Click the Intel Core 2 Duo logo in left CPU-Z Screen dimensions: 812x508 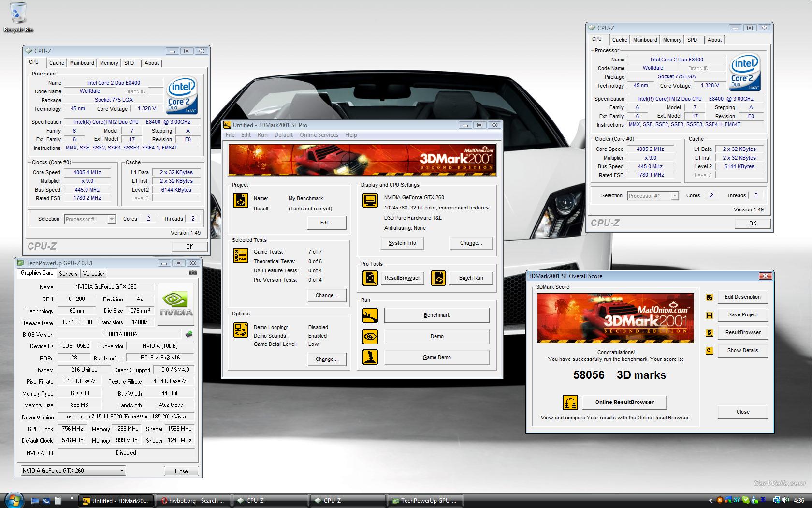click(182, 94)
